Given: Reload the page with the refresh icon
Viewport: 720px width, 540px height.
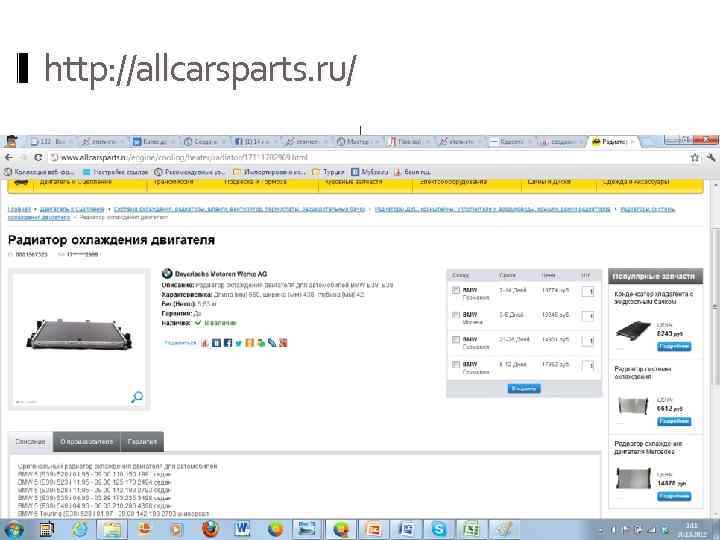Looking at the screenshot, I should click(39, 158).
